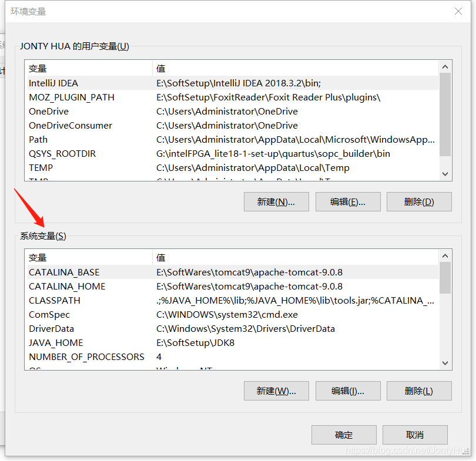Click 删除(L) under system variables
476x461 pixels.
[419, 391]
